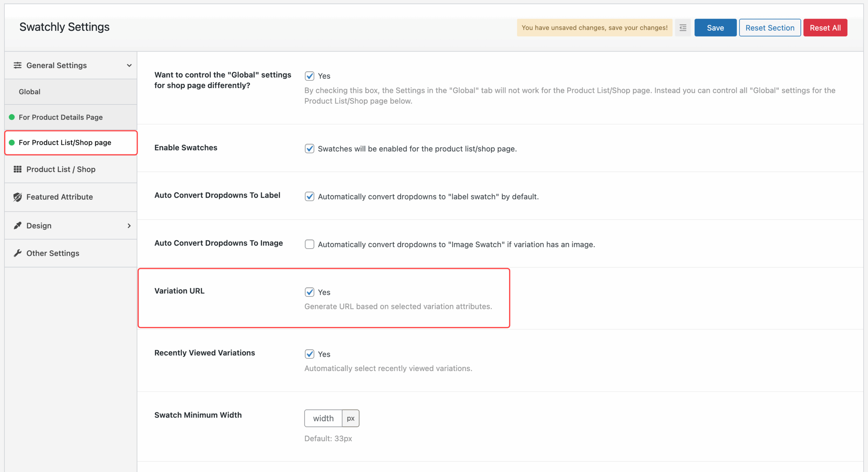Uncheck the Enable Swatches checkbox
868x472 pixels.
click(309, 149)
